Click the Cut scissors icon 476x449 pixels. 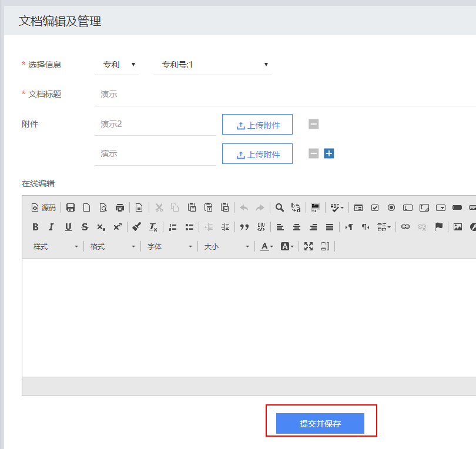(159, 207)
